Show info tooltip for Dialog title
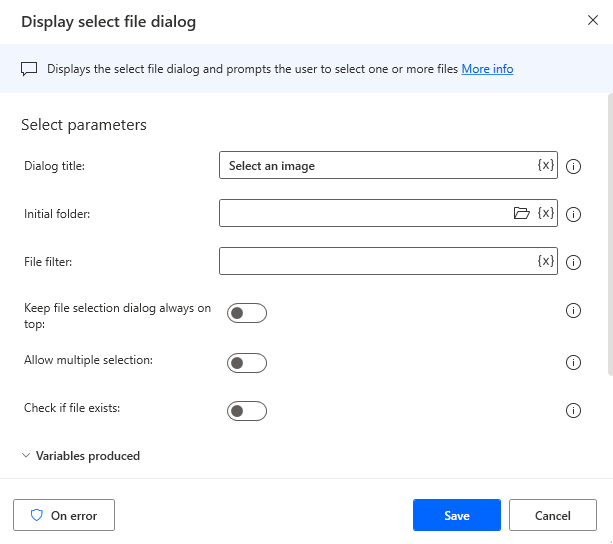Viewport: 613px width, 544px height. (574, 166)
